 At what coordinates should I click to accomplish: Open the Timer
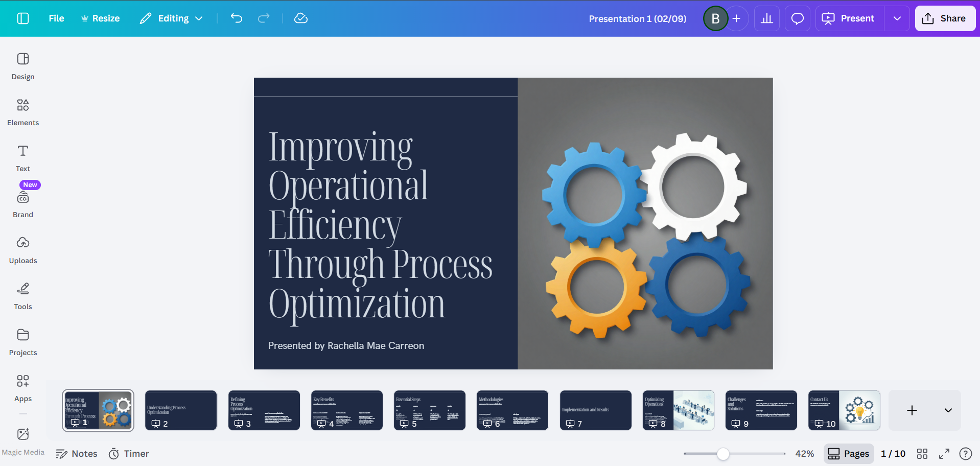(129, 454)
